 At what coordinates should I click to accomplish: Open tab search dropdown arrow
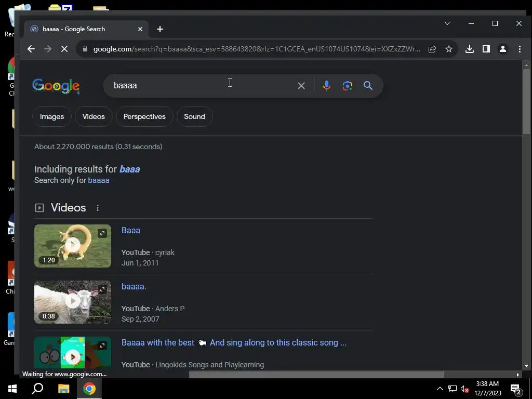[x=447, y=23]
